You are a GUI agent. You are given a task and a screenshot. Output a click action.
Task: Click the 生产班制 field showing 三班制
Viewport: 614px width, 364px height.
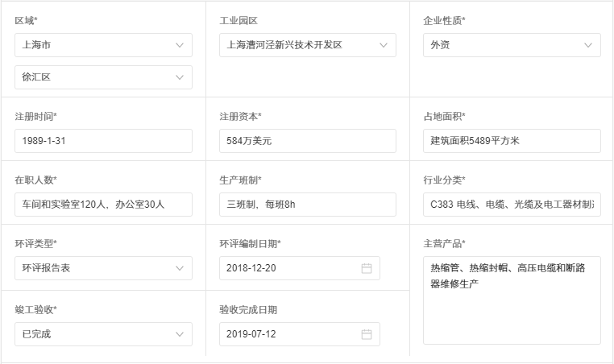coord(307,205)
